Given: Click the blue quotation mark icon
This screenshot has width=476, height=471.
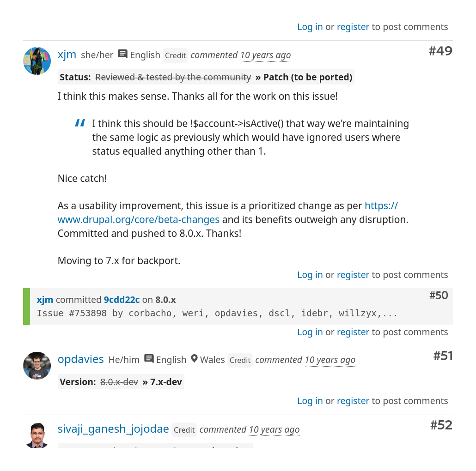Looking at the screenshot, I should click(x=80, y=123).
